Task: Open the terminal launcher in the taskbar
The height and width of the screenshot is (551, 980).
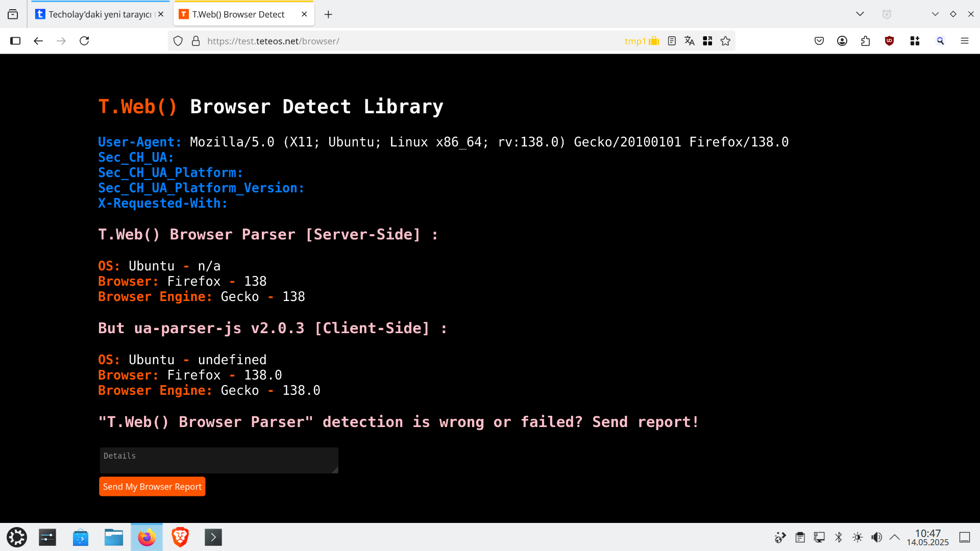Action: tap(213, 537)
